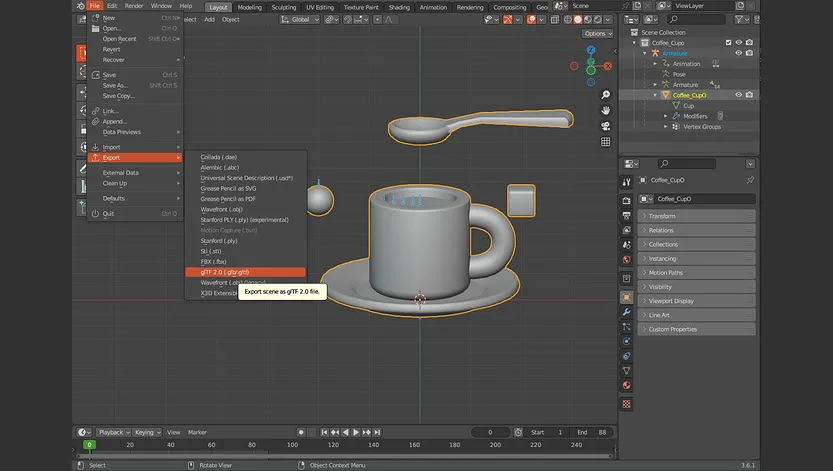The image size is (833, 471).
Task: Disable Coffee_CupO in renders camera icon
Action: click(749, 95)
